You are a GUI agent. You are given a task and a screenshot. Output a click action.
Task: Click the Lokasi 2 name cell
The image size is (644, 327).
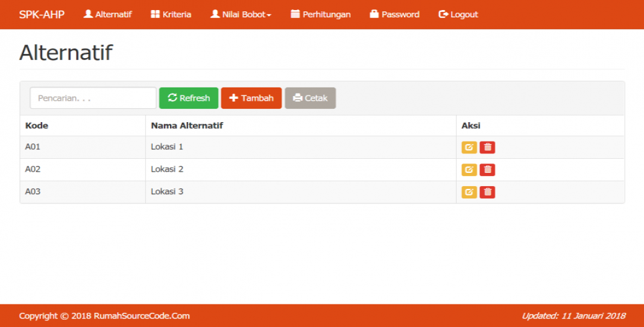click(x=301, y=170)
